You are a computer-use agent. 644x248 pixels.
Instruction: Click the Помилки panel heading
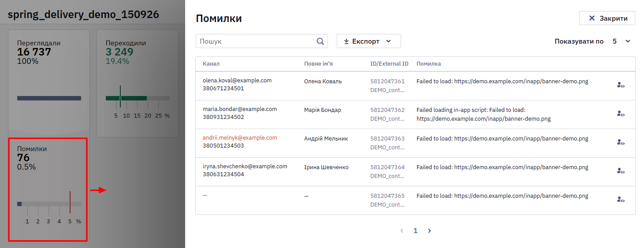pyautogui.click(x=219, y=19)
